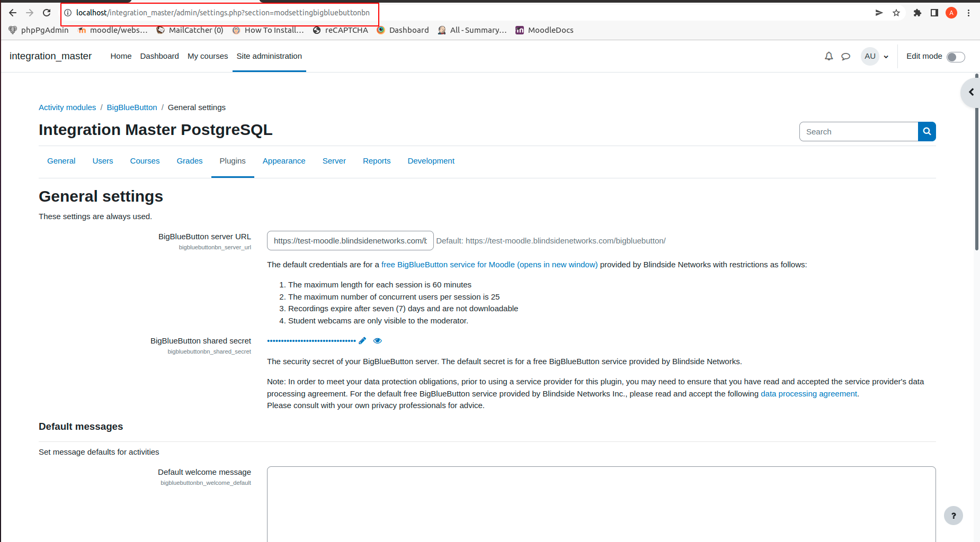The height and width of the screenshot is (542, 980).
Task: Go back to previous browser page
Action: coord(13,13)
